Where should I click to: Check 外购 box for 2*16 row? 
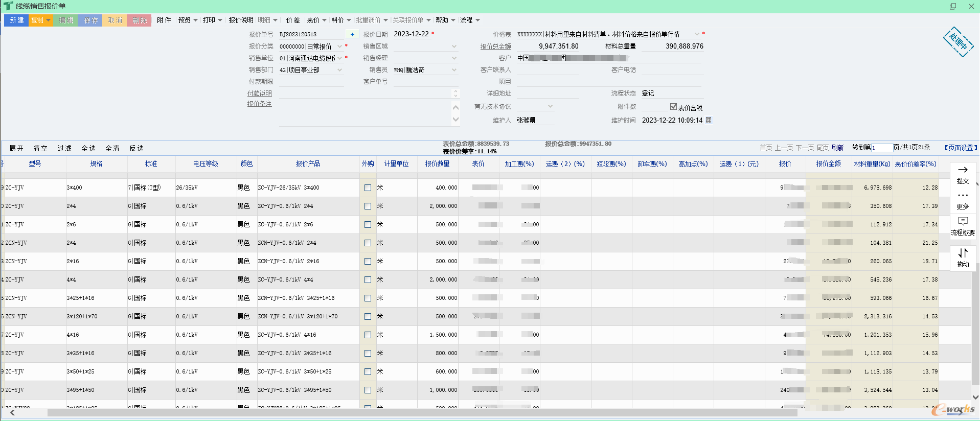(x=368, y=261)
